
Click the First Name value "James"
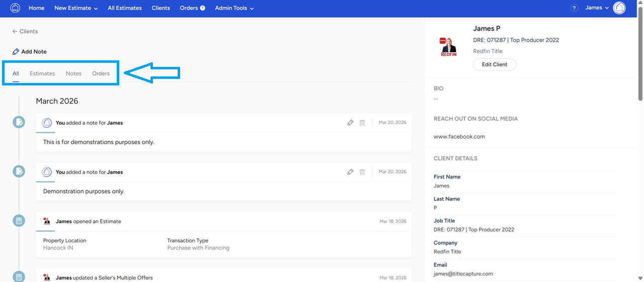tap(442, 186)
